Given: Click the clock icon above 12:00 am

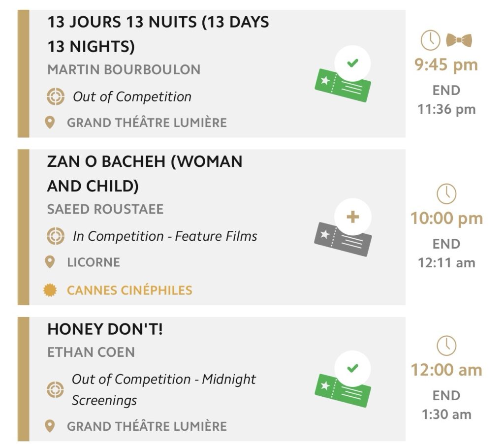Looking at the screenshot, I should [x=446, y=346].
